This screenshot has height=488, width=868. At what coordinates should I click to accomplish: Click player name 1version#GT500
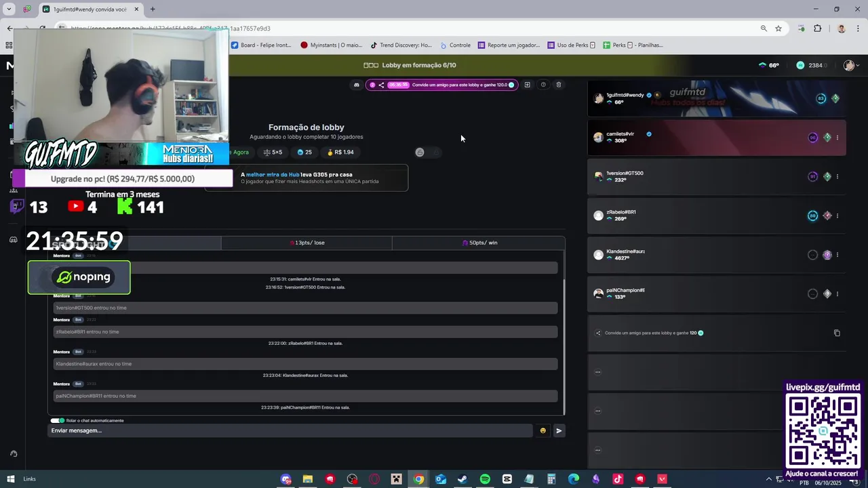[625, 173]
